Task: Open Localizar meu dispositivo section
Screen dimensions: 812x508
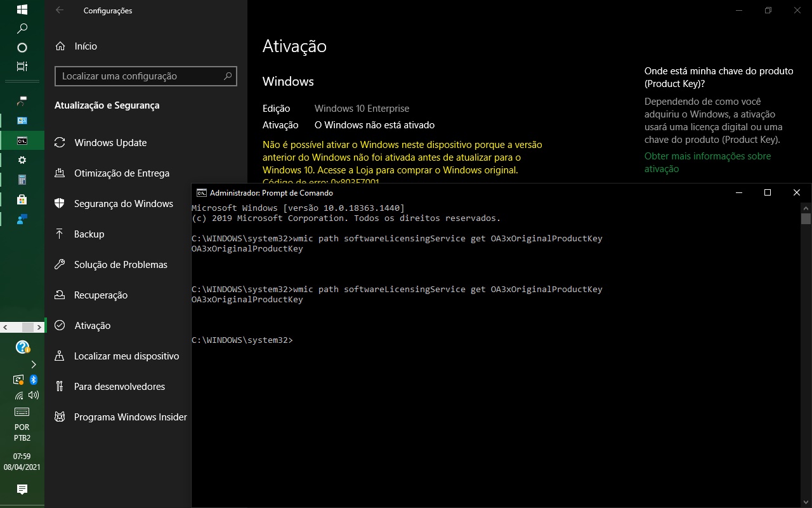Action: (118, 356)
